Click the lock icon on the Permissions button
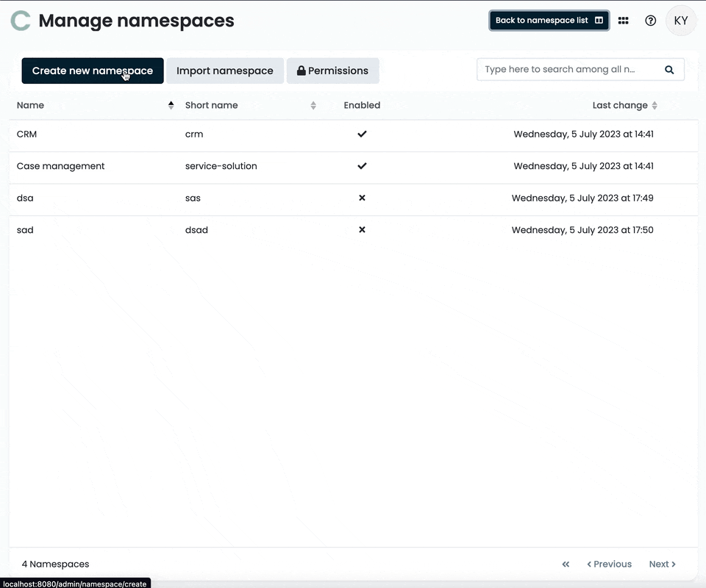Screen dimensions: 706x588 tap(302, 71)
